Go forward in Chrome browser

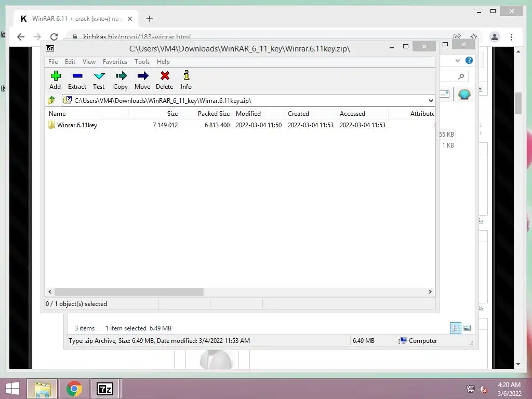click(x=37, y=37)
